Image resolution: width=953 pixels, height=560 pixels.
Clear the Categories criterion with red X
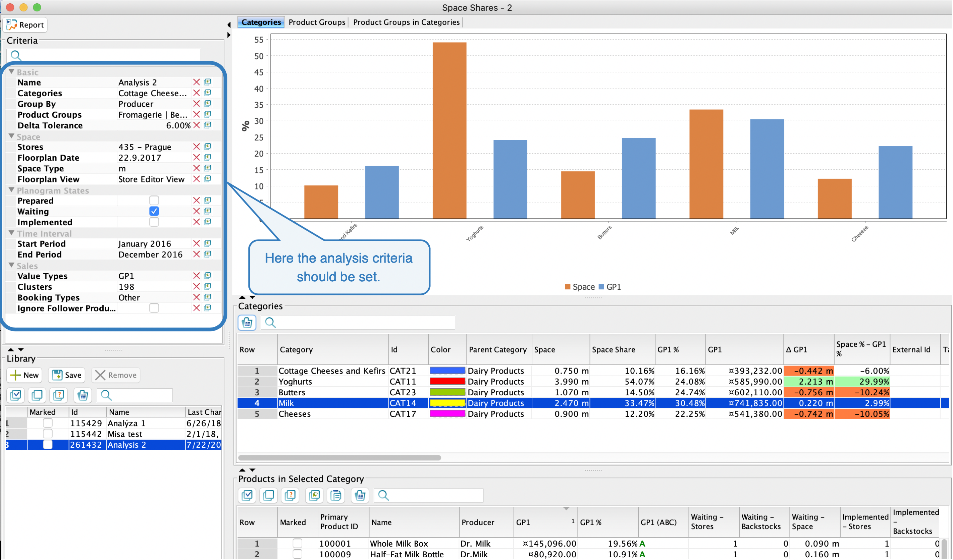click(196, 93)
